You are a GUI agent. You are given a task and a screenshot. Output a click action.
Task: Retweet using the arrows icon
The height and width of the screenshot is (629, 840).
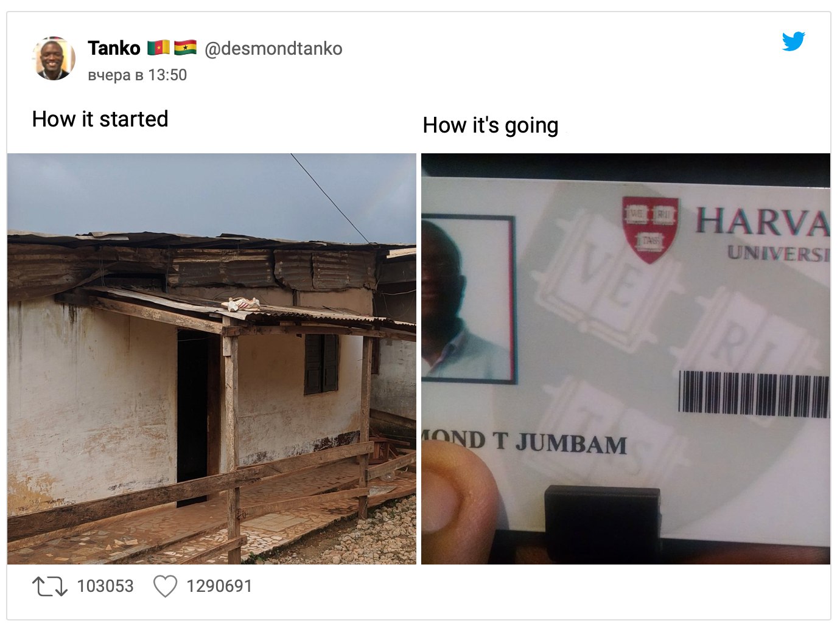(50, 586)
